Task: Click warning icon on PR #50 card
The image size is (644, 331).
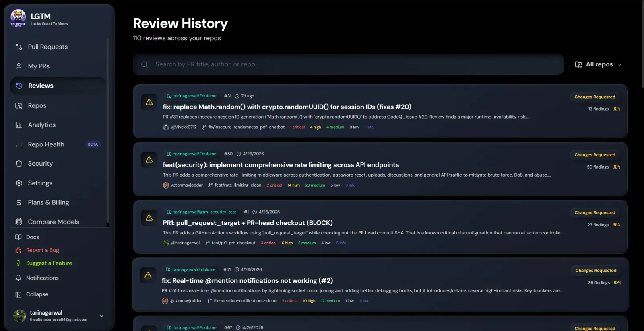Action: pyautogui.click(x=149, y=160)
